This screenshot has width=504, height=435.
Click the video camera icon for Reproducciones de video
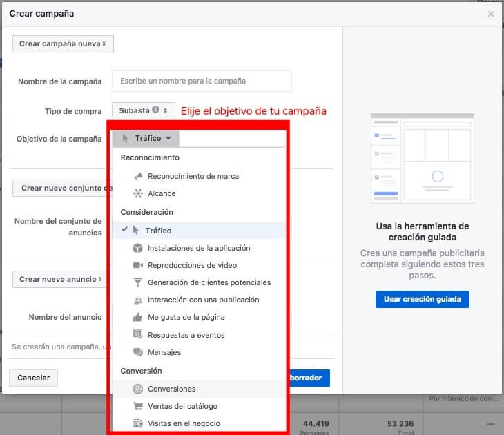point(137,265)
